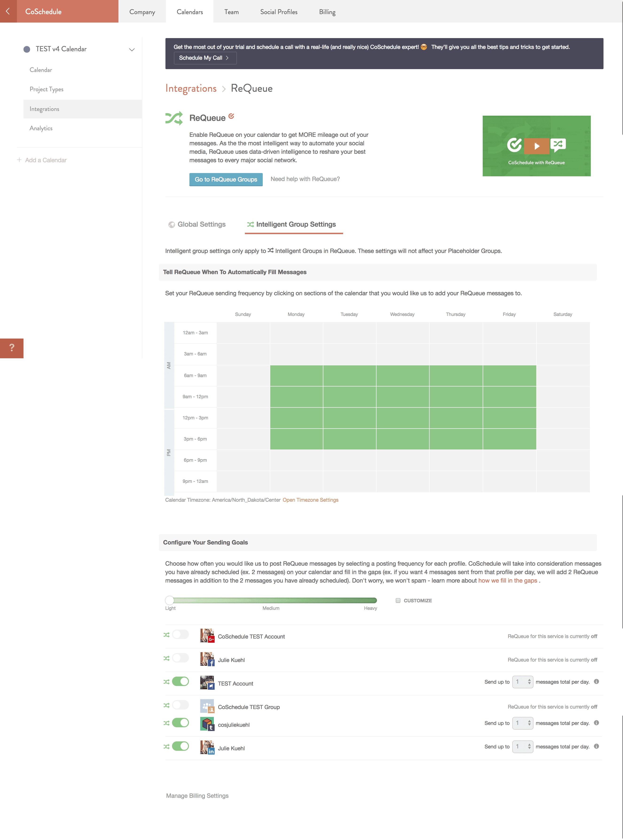The width and height of the screenshot is (623, 840).
Task: Select Saturday 9pm - 12am time slot
Action: coord(563,481)
